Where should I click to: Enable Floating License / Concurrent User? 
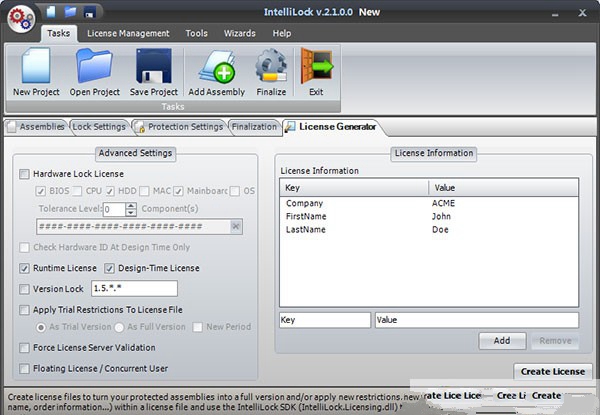click(24, 369)
